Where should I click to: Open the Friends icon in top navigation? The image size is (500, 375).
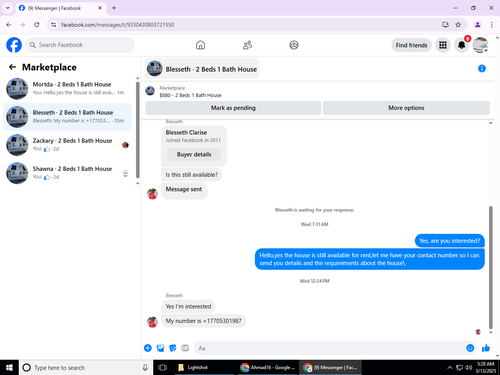coord(247,45)
